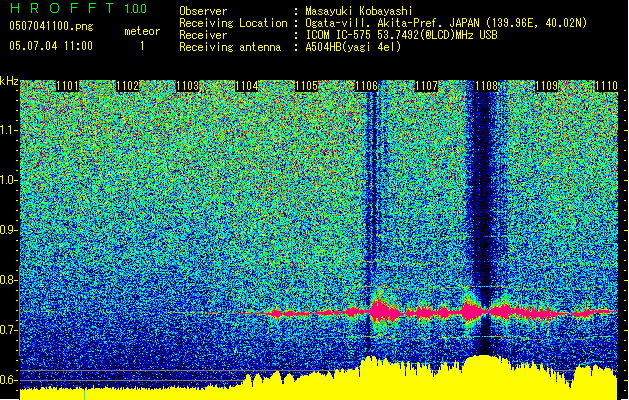
Task: Select the 1109 time marker
Action: point(546,86)
